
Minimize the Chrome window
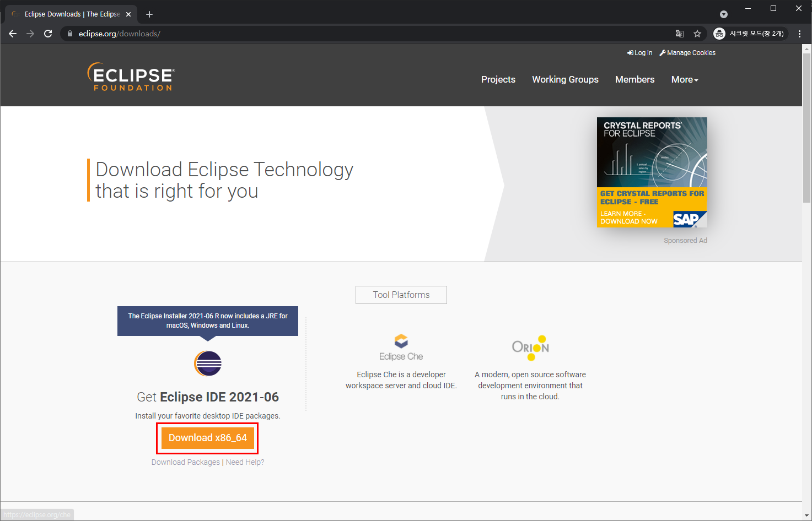(x=748, y=8)
